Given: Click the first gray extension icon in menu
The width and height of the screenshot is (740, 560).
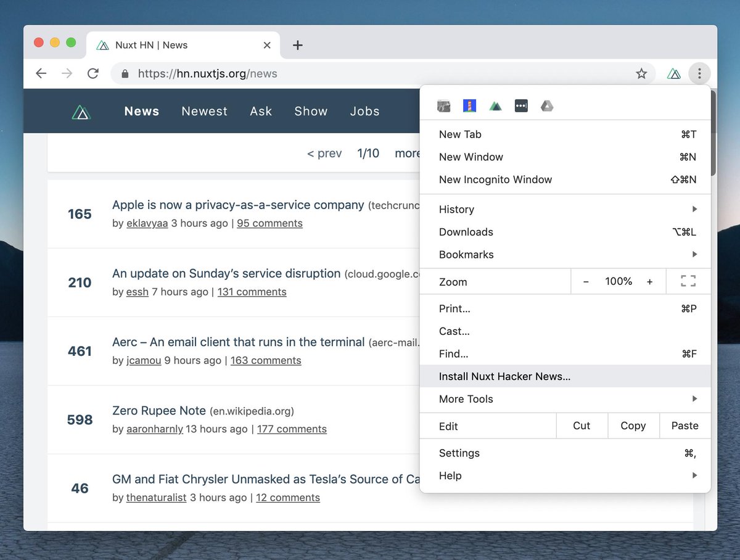Looking at the screenshot, I should click(444, 106).
